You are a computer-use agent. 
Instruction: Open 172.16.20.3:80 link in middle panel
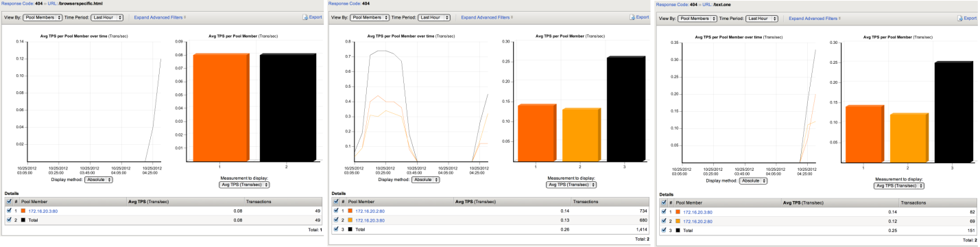pos(370,220)
